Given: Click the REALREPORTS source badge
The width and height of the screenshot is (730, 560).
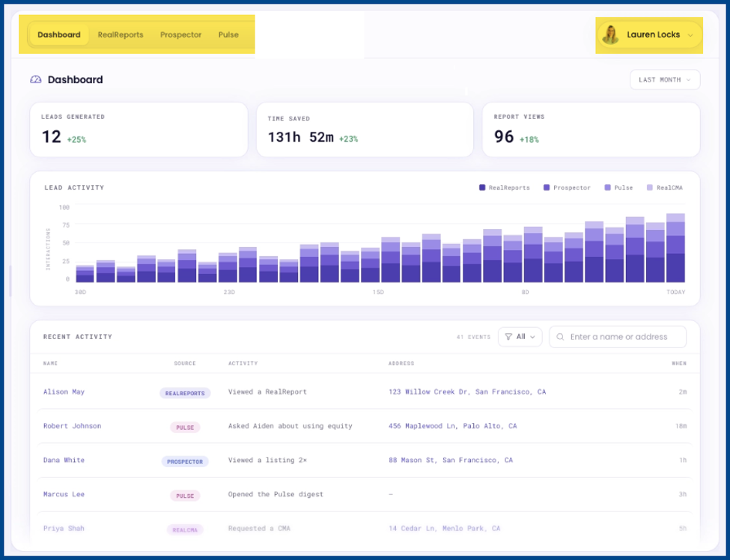Looking at the screenshot, I should [185, 393].
